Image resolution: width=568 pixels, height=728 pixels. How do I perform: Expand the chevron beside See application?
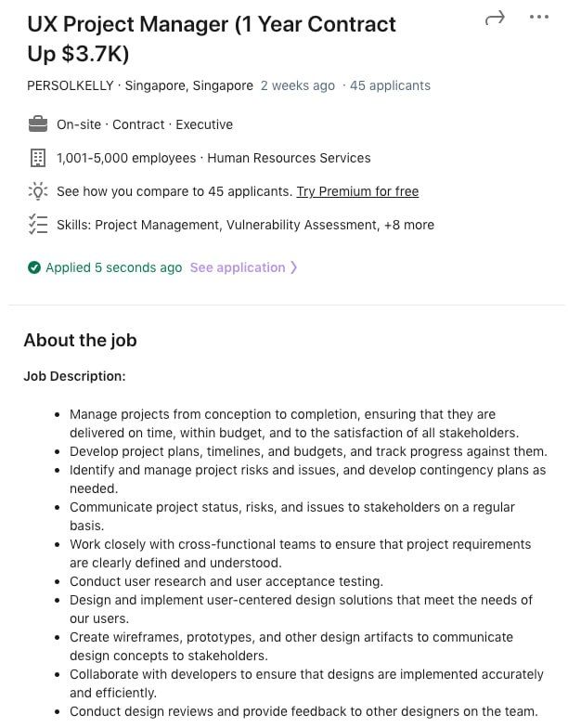click(x=294, y=267)
